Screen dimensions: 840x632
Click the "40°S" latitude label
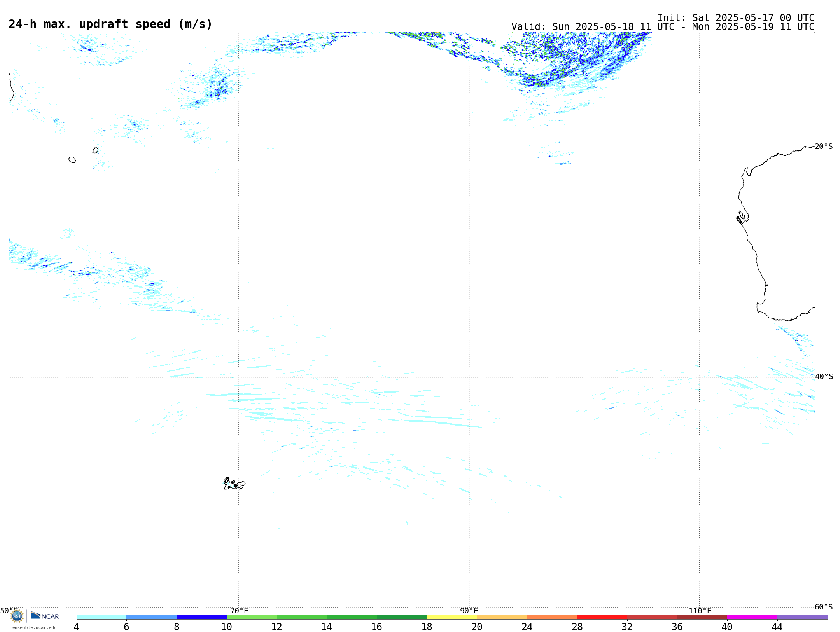point(824,377)
